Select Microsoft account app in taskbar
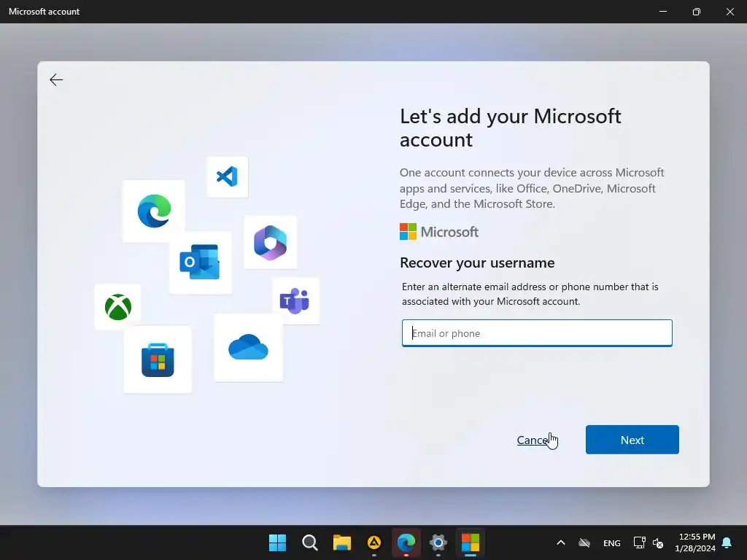This screenshot has width=747, height=560. 471,542
